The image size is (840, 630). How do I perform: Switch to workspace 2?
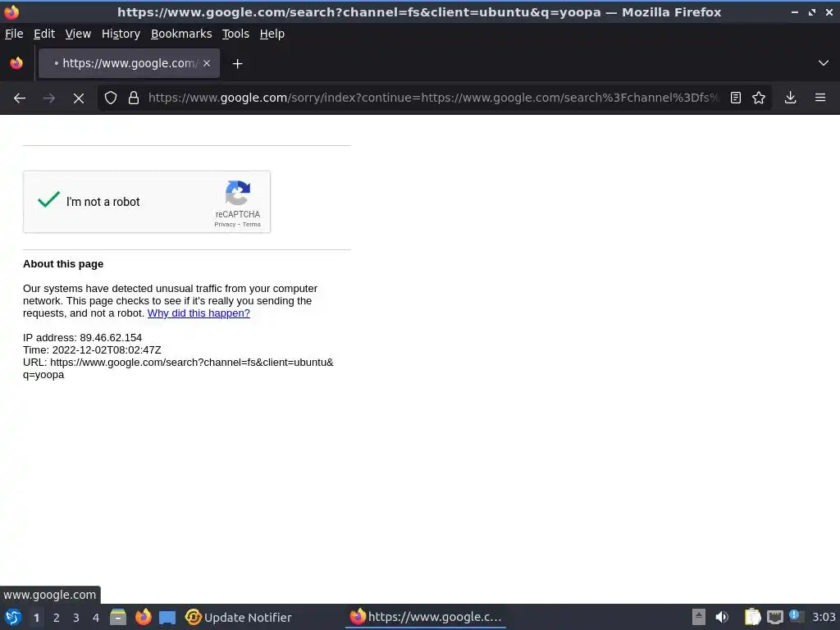coord(57,618)
